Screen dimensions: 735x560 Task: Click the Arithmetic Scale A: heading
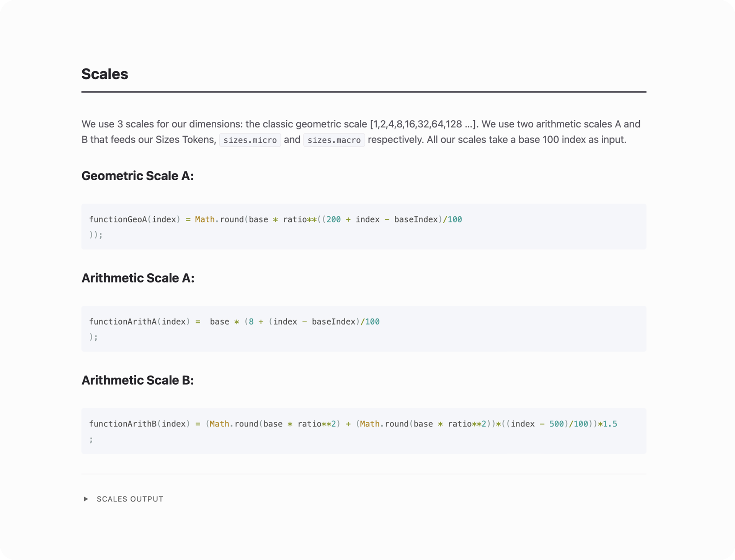click(x=138, y=278)
